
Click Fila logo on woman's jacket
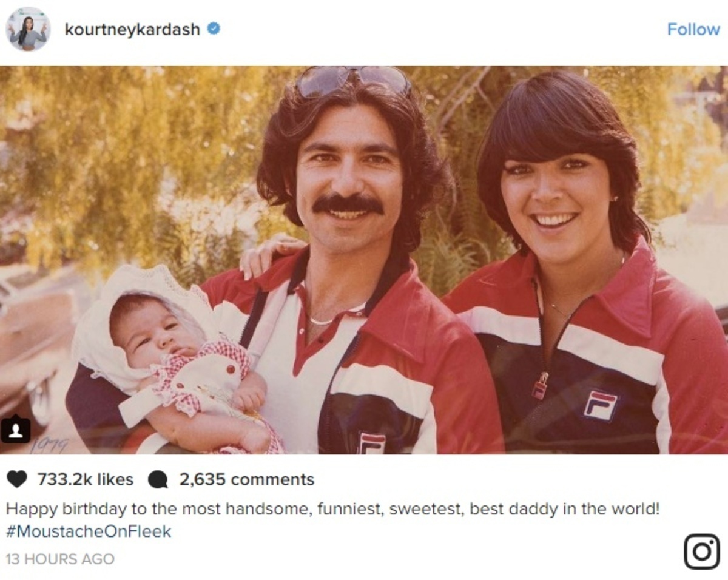(600, 405)
